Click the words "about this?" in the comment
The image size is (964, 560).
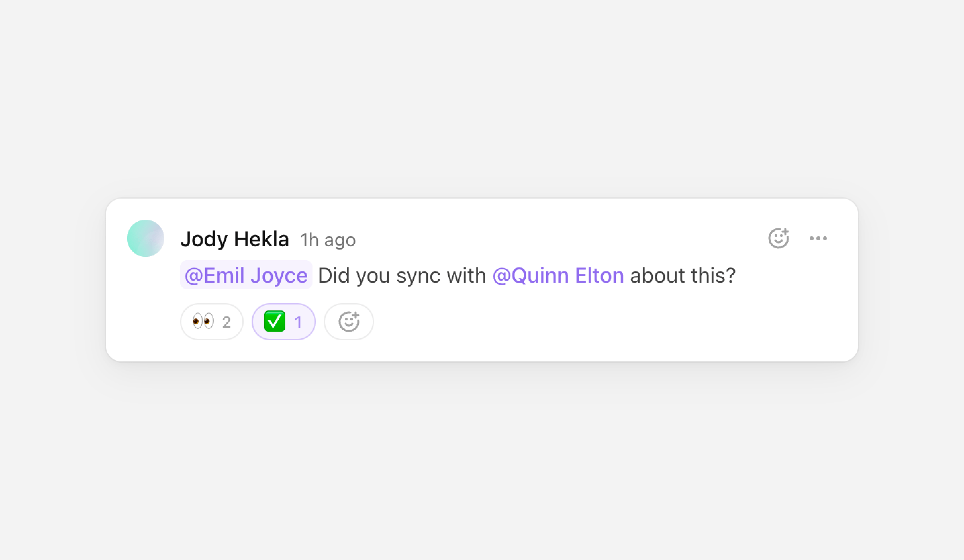(683, 275)
